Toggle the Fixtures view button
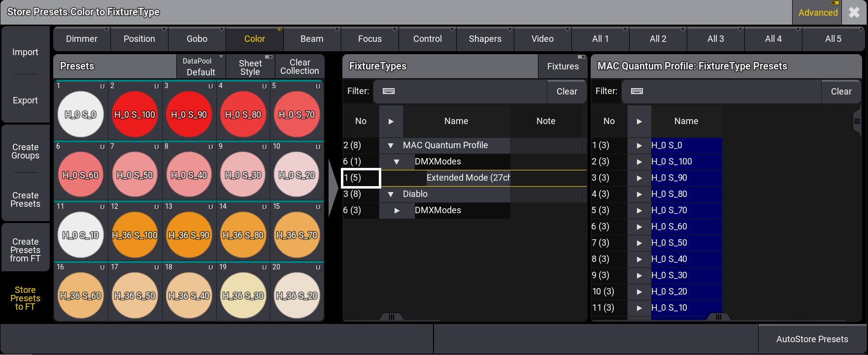The width and height of the screenshot is (868, 355). pos(563,66)
